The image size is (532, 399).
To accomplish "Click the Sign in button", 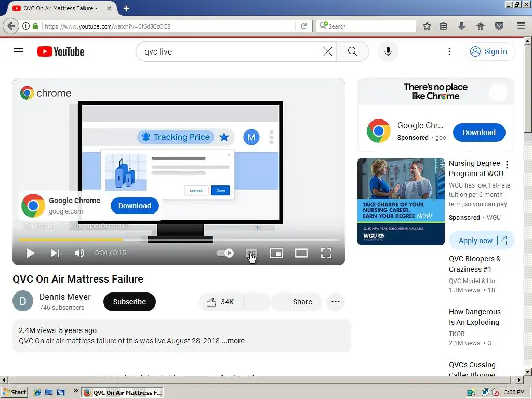I will (x=489, y=51).
